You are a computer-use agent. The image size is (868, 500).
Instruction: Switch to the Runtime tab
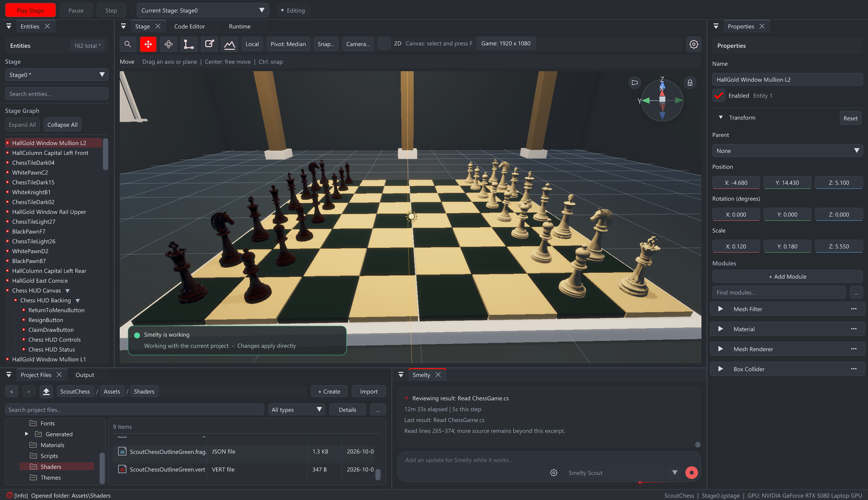click(x=239, y=26)
